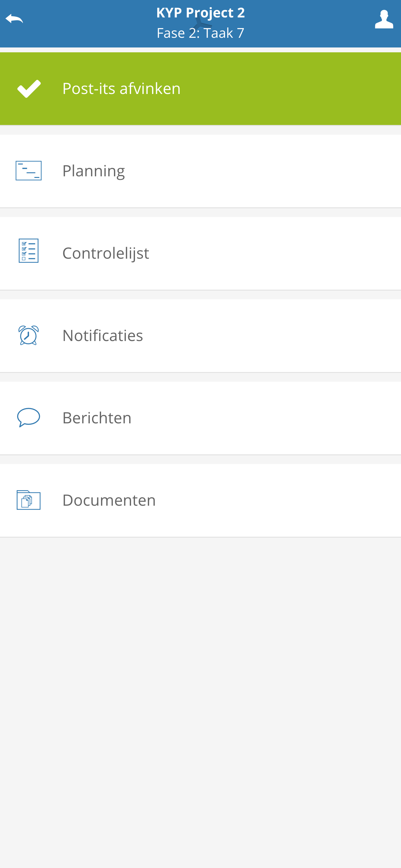This screenshot has width=401, height=868.
Task: Open the Planning menu item
Action: [94, 171]
